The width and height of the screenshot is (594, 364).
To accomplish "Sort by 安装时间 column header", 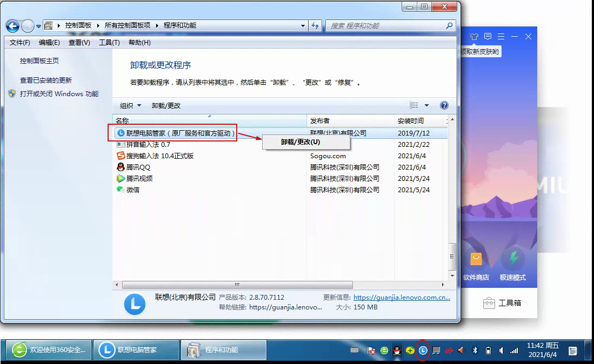I will tap(418, 120).
